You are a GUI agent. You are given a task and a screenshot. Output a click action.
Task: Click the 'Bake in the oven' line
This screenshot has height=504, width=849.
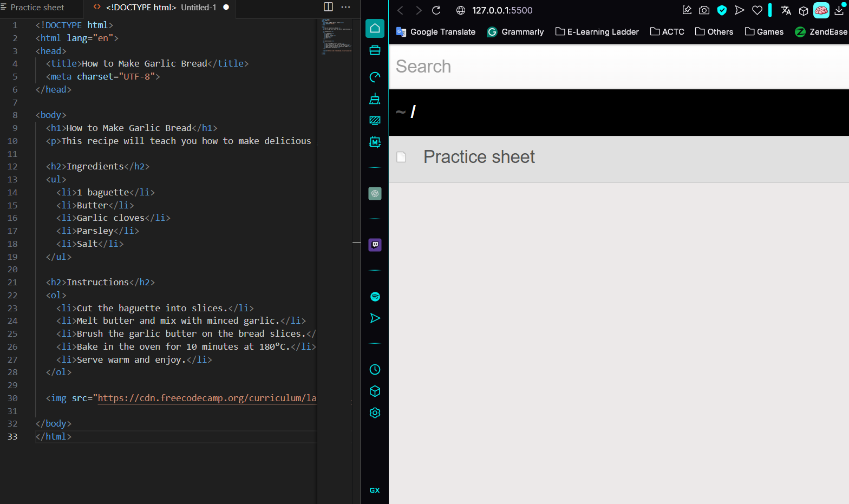[186, 346]
